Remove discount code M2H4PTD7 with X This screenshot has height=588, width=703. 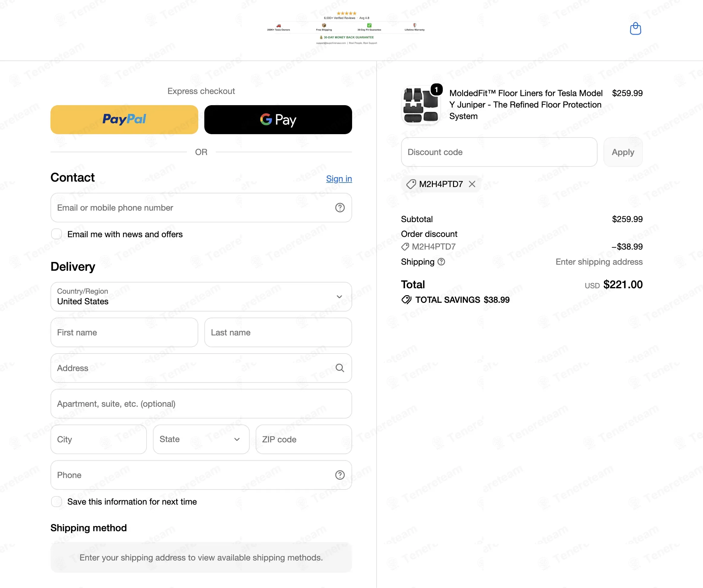[472, 184]
